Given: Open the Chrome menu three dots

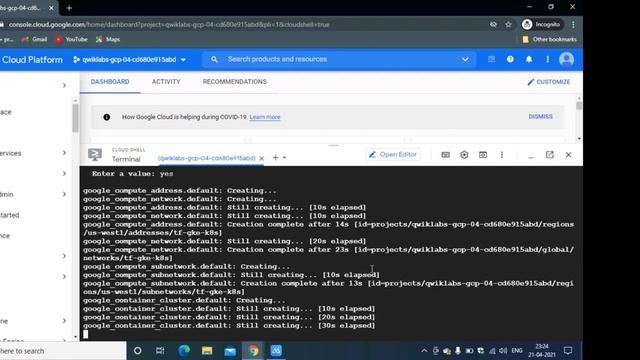Looking at the screenshot, I should [573, 24].
